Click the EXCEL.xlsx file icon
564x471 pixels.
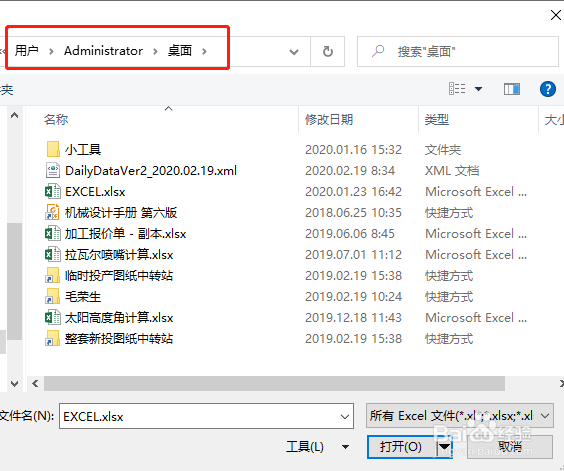point(53,191)
